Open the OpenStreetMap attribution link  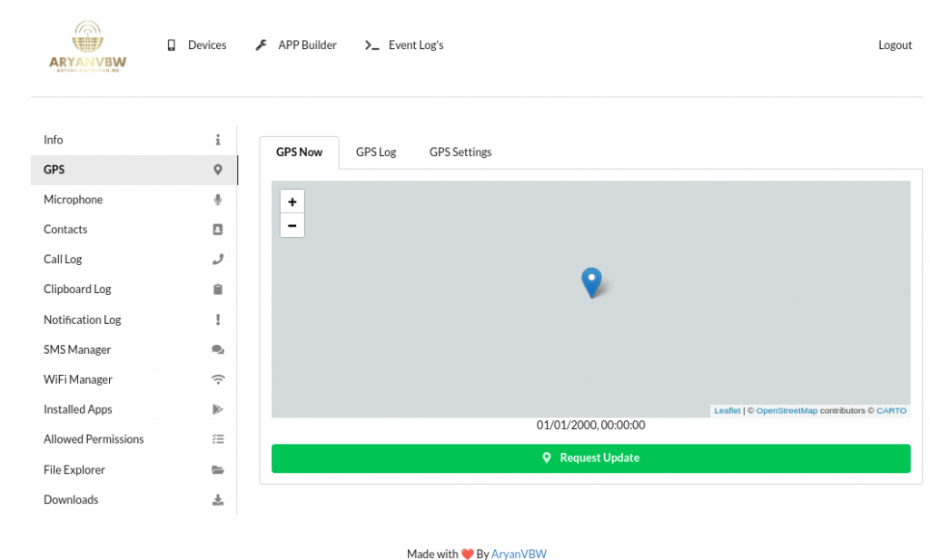787,411
